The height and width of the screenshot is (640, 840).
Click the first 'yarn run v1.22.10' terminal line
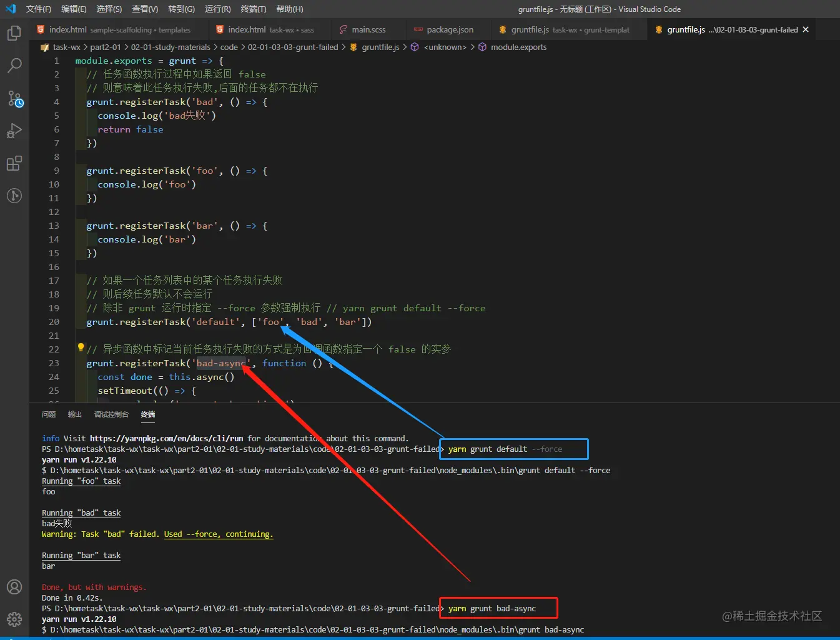pos(79,459)
